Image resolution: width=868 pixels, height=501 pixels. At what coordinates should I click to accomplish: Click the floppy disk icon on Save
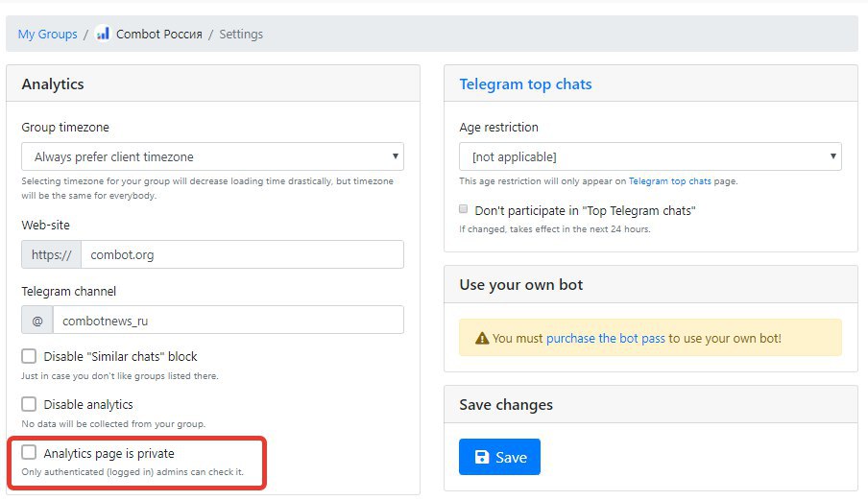tap(482, 457)
